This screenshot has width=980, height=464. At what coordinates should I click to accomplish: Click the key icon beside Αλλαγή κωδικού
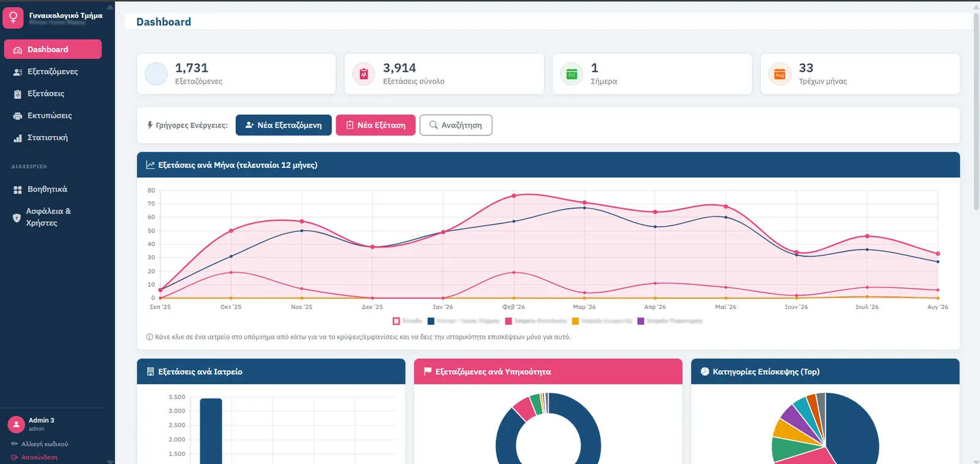pyautogui.click(x=14, y=444)
